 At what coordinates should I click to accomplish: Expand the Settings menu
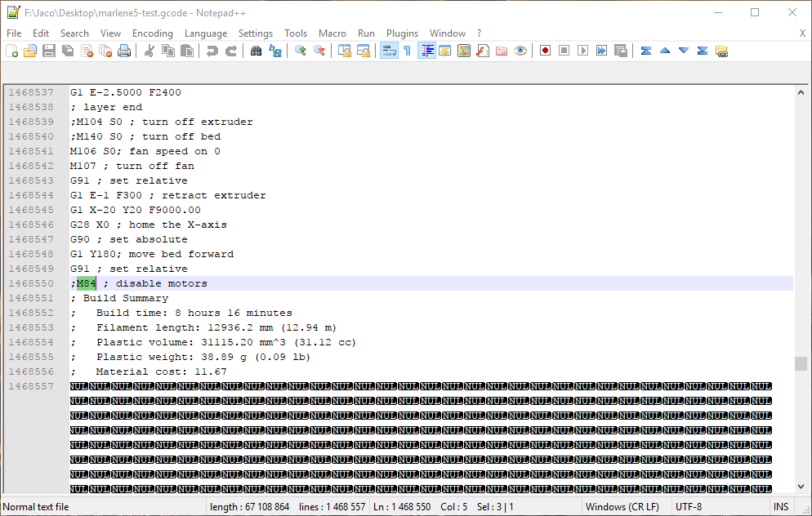tap(256, 33)
